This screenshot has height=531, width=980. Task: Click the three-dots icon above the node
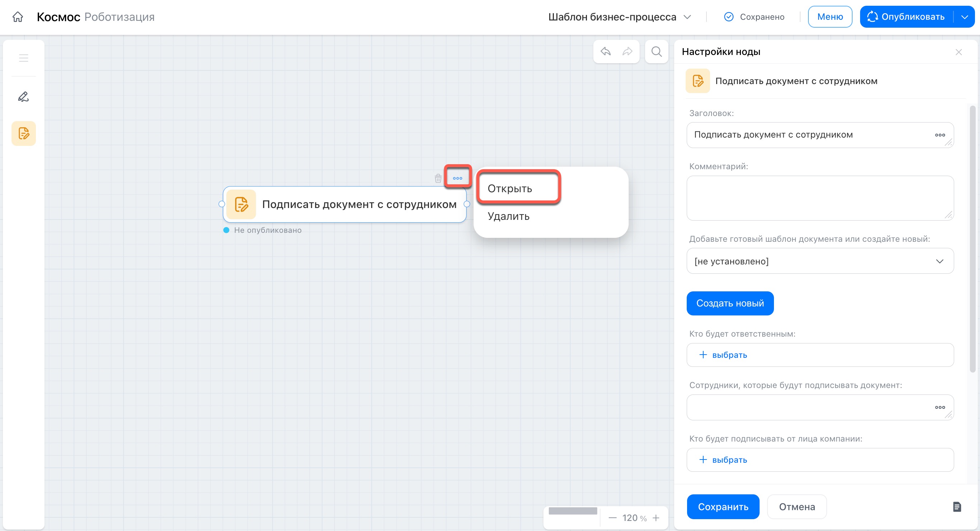click(458, 178)
